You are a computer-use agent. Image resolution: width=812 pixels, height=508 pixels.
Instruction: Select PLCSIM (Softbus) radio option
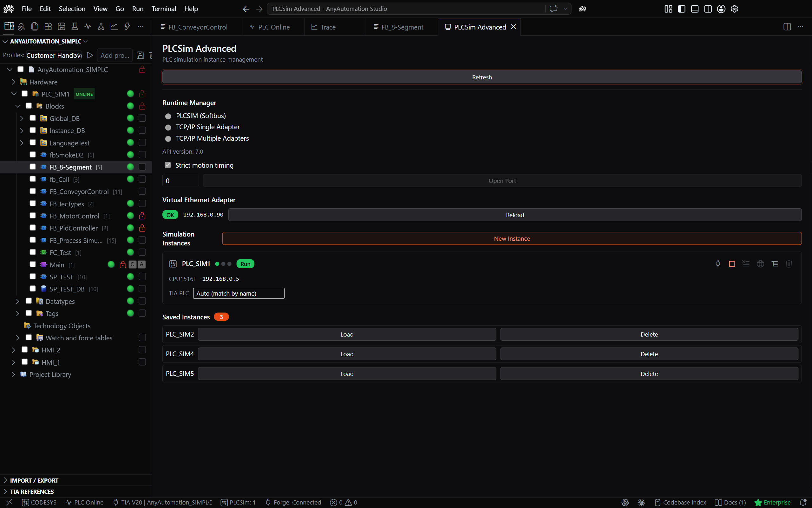point(168,116)
